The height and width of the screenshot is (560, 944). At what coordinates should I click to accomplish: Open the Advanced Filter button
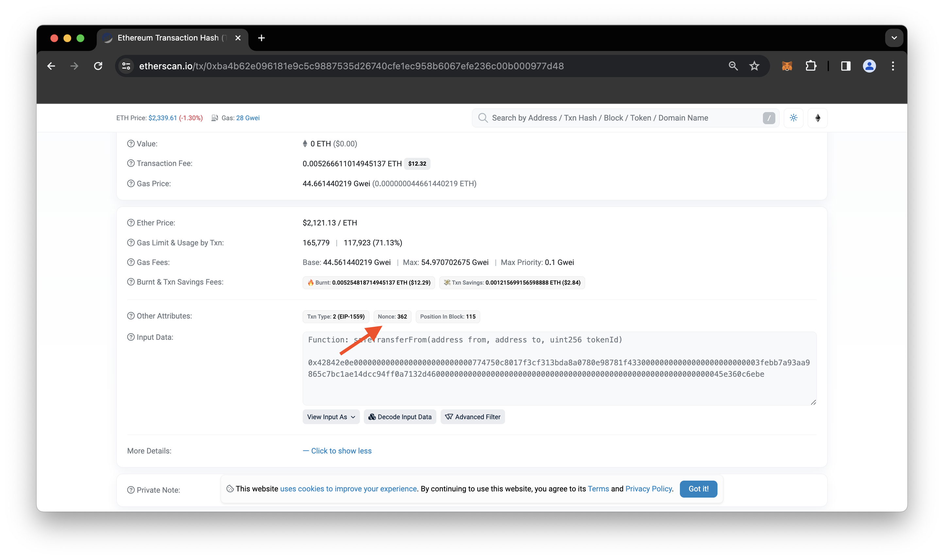coord(472,417)
